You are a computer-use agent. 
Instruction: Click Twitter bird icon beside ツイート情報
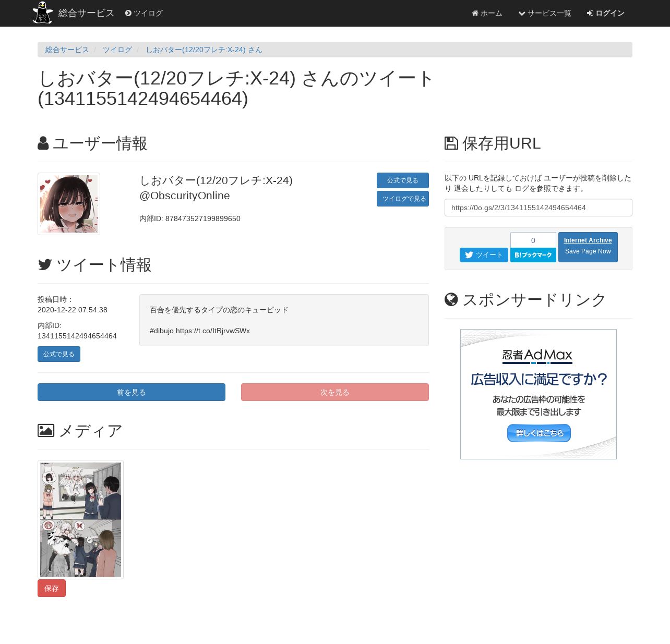tap(45, 265)
